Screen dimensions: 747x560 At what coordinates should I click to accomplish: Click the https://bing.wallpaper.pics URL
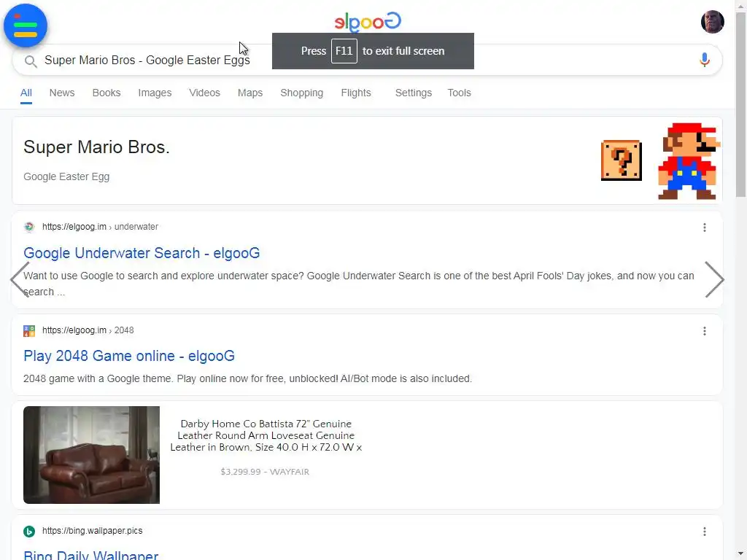pos(93,531)
